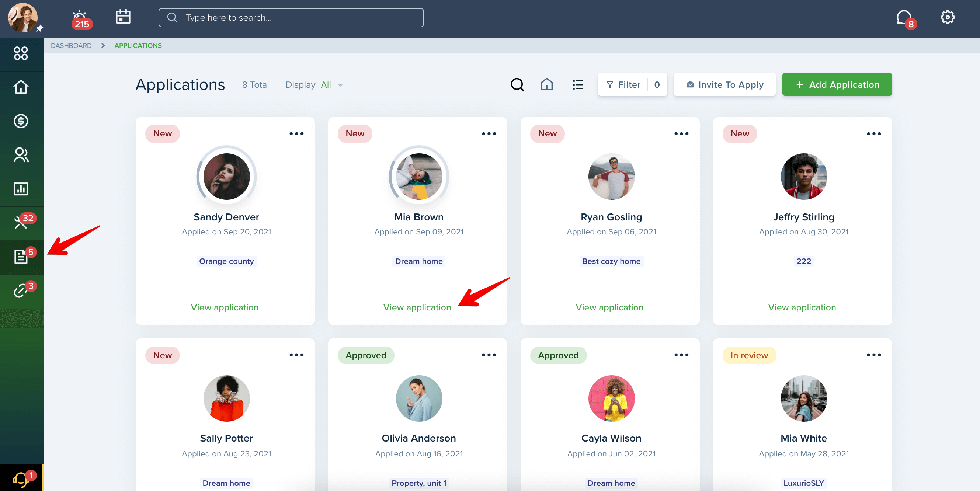Click Olivia Anderson applicant name
Screen dimensions: 980x491
(419, 438)
